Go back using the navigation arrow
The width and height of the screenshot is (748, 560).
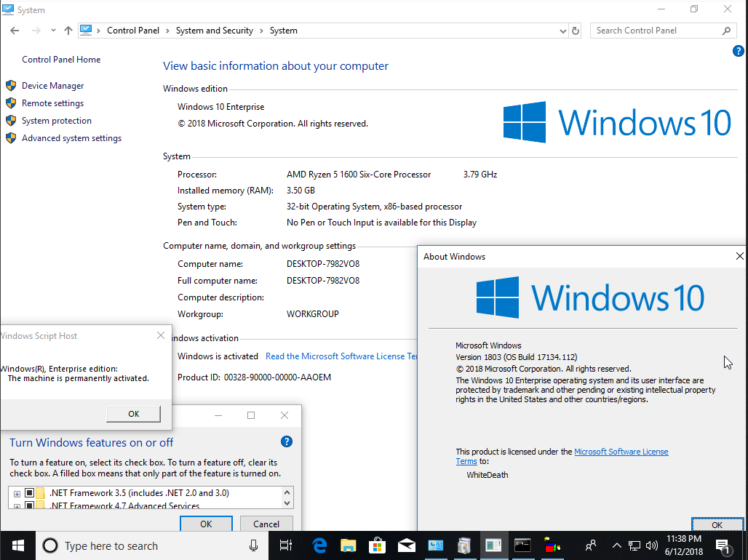(x=15, y=31)
